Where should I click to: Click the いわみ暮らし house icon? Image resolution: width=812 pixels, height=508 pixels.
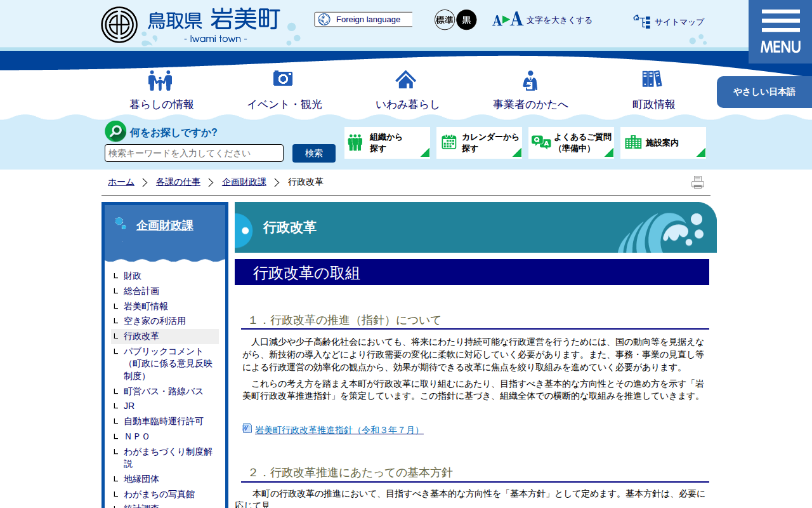coord(406,79)
